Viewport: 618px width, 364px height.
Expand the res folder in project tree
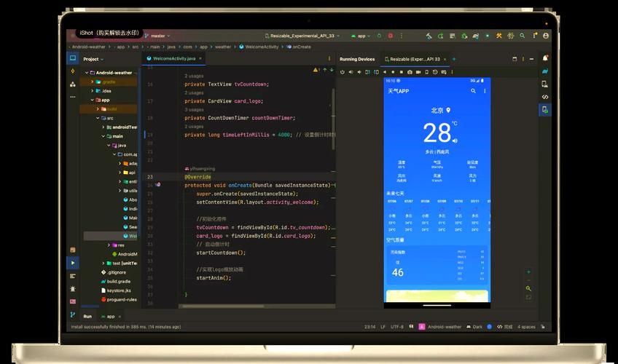coord(109,245)
